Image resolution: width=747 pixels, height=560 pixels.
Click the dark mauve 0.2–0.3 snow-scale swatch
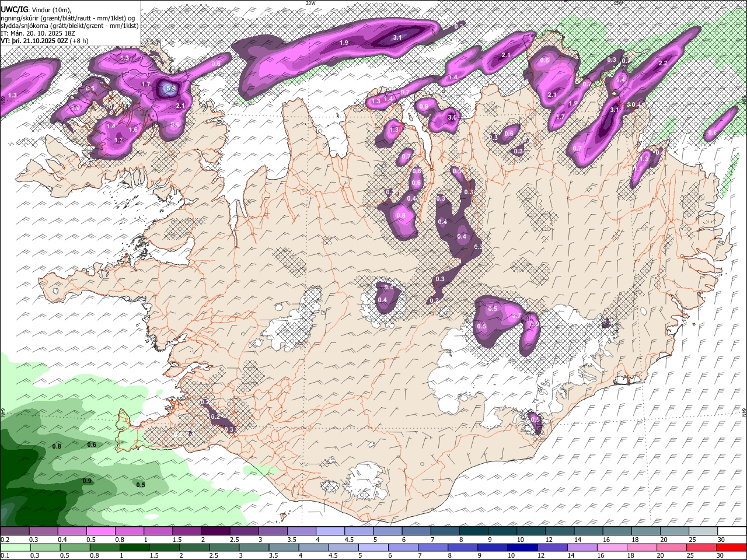15,531
